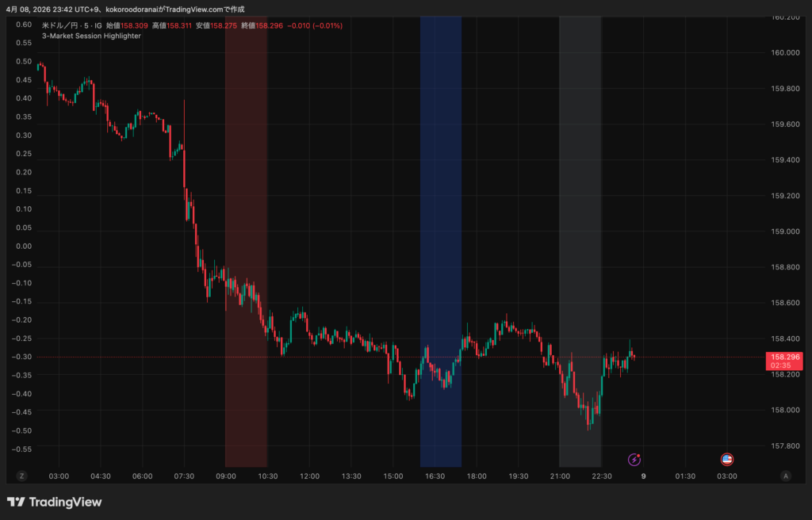Click the US flag economic event icon
The width and height of the screenshot is (812, 520).
(726, 459)
